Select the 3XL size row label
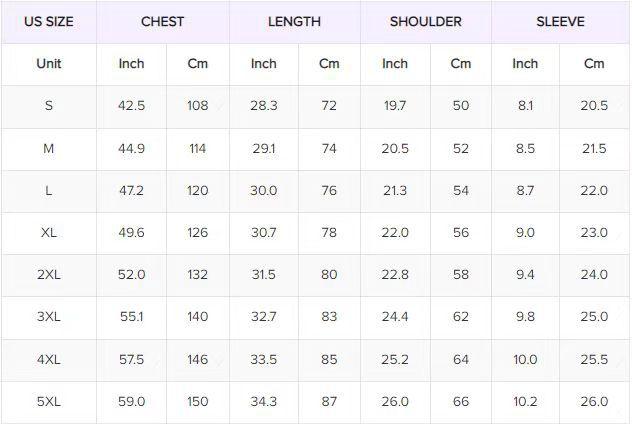Image resolution: width=632 pixels, height=425 pixels. pyautogui.click(x=48, y=316)
